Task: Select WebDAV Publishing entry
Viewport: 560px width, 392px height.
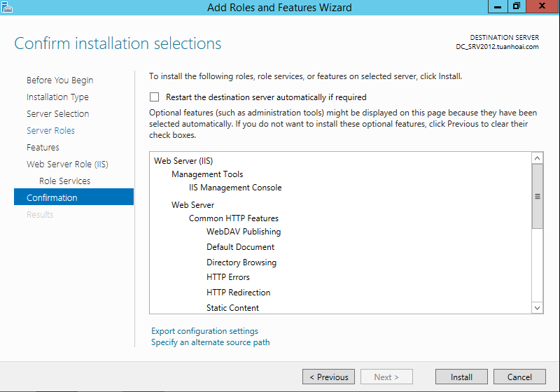Action: (x=244, y=232)
